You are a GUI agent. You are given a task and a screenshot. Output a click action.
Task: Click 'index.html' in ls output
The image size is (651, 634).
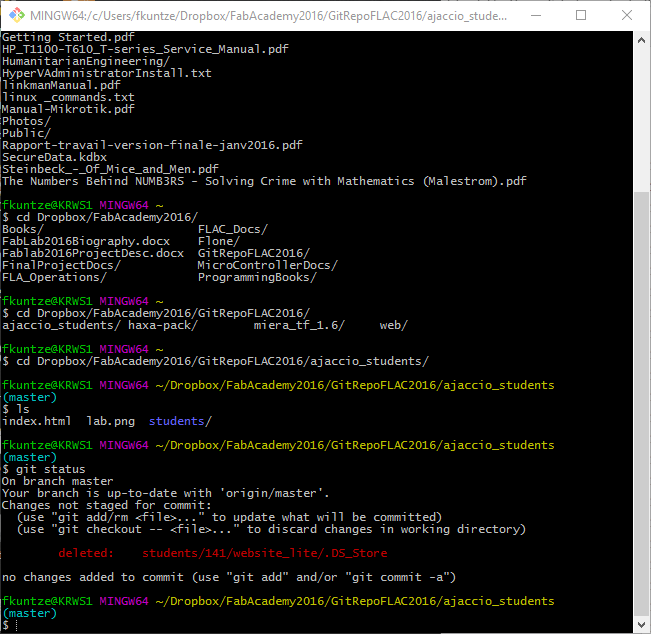pos(37,421)
